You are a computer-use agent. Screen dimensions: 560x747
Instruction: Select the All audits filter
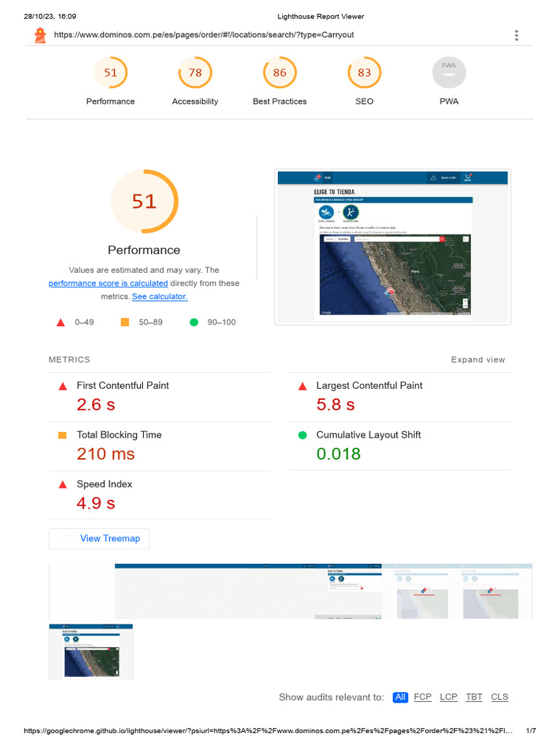point(400,697)
